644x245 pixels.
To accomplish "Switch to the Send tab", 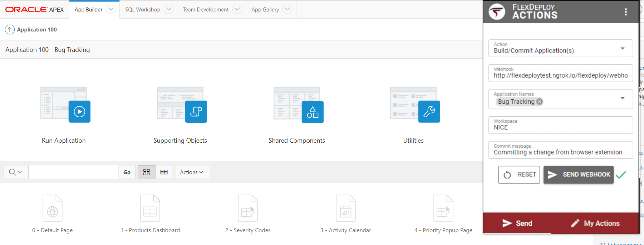I will pos(517,223).
